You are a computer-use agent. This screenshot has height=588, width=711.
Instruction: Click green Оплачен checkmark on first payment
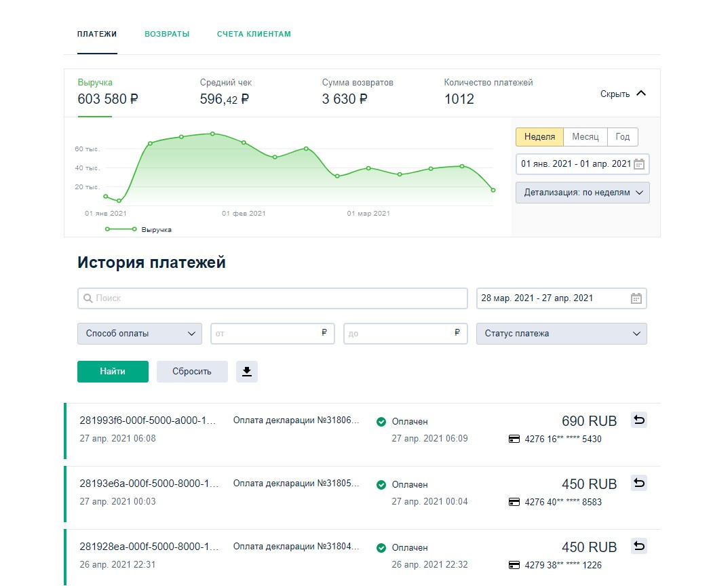point(381,422)
